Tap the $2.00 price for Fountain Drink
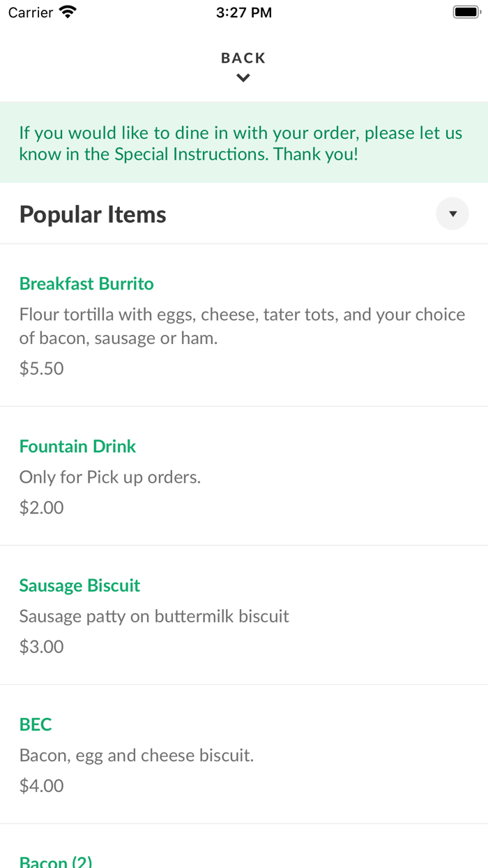This screenshot has width=488, height=868. point(42,507)
